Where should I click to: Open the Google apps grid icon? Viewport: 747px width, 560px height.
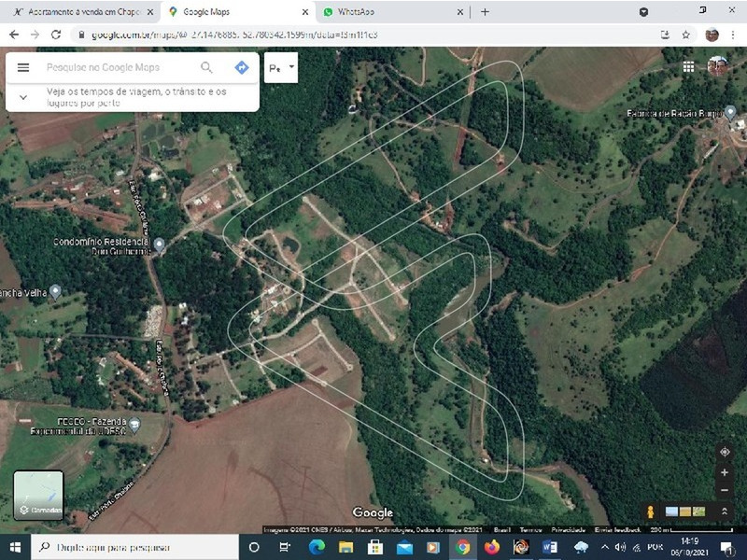pyautogui.click(x=688, y=67)
